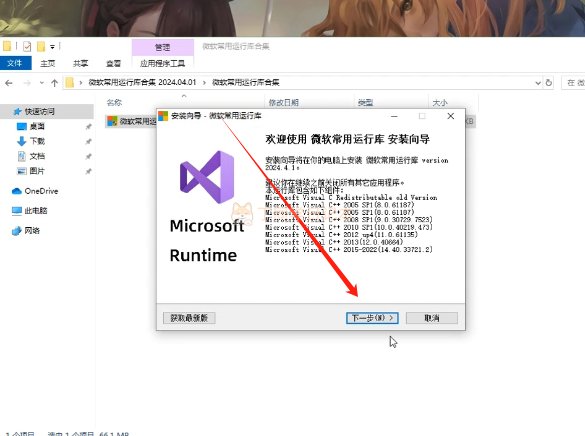The image size is (585, 436).
Task: Open Desktop (桌面) in sidebar
Action: pos(37,126)
